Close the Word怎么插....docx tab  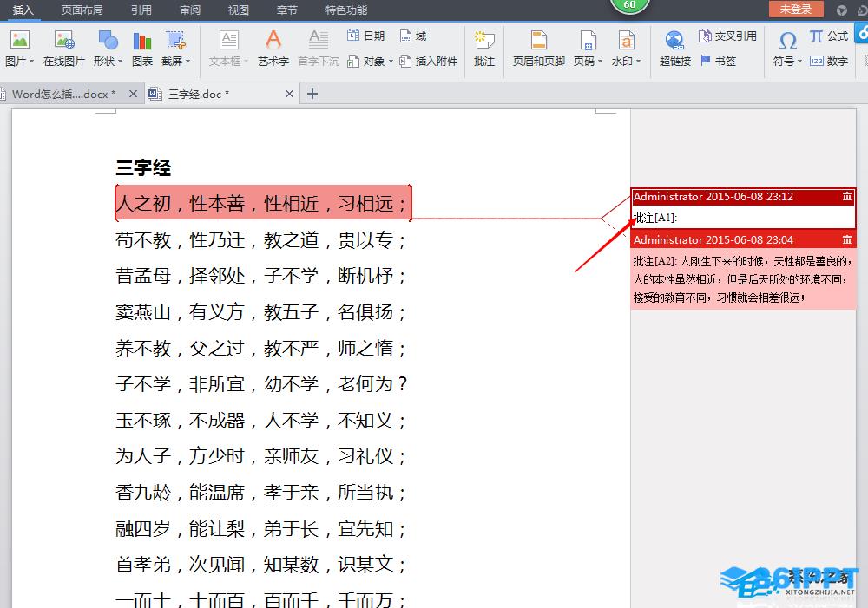(x=133, y=94)
